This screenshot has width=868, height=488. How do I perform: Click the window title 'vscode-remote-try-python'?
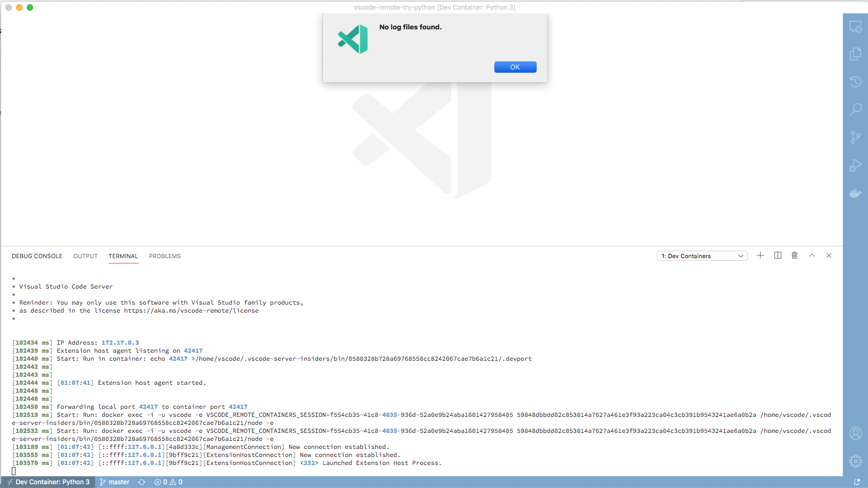pos(394,7)
